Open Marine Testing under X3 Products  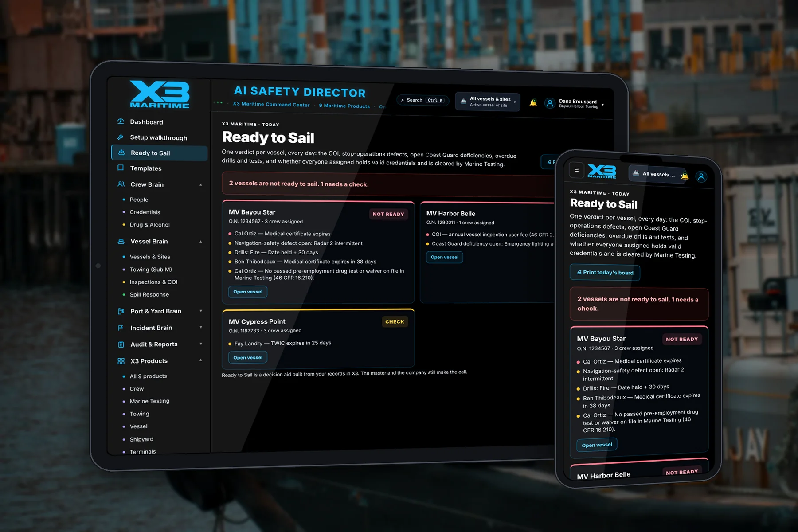[x=149, y=401]
